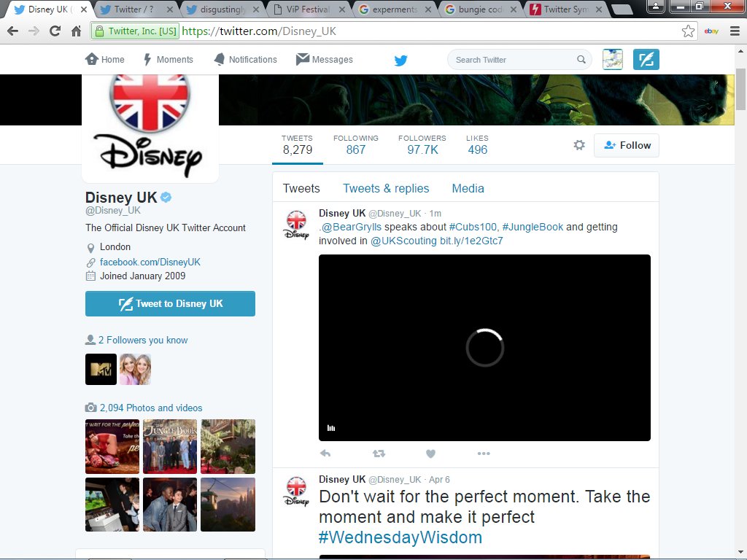
Task: Click the Home navigation item
Action: click(x=105, y=60)
